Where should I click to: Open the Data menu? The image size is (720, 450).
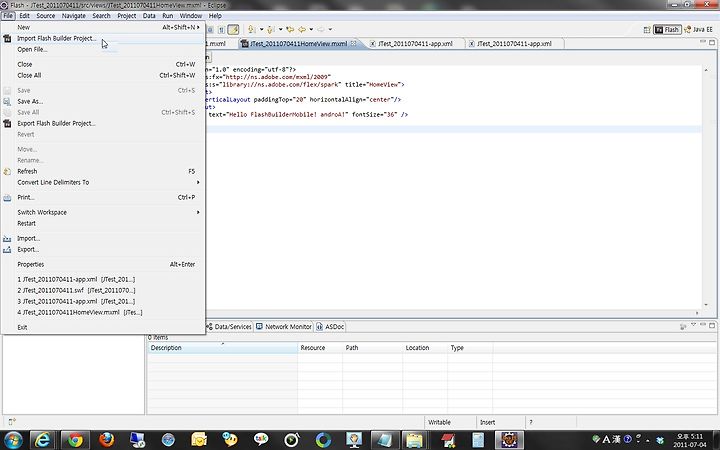(149, 16)
